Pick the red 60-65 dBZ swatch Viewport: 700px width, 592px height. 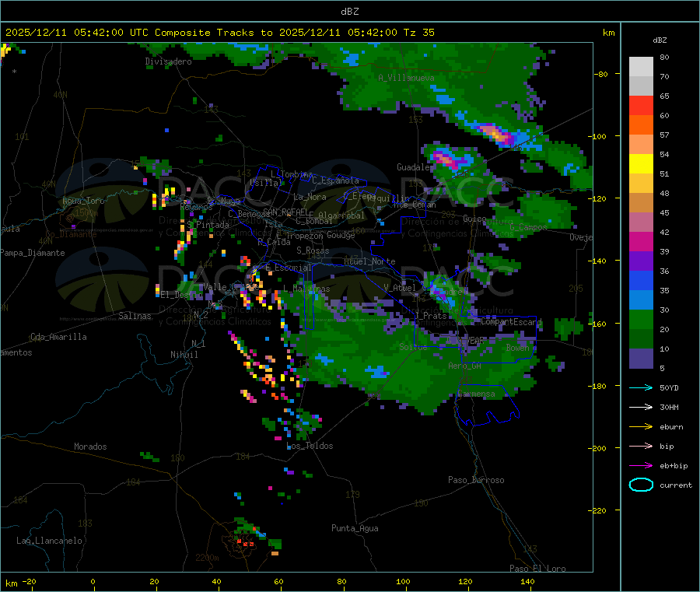641,105
